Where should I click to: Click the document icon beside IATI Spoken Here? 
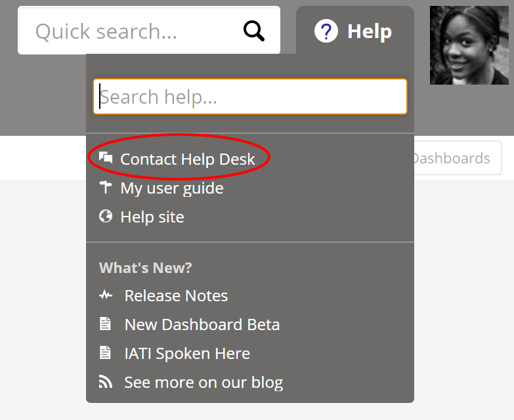pos(105,353)
